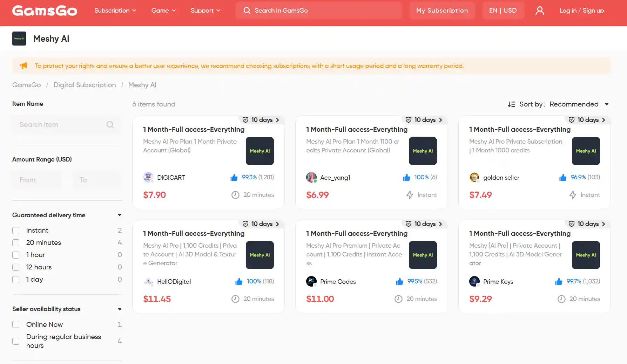Click the 6 items found text
627x364 pixels.
tap(154, 104)
